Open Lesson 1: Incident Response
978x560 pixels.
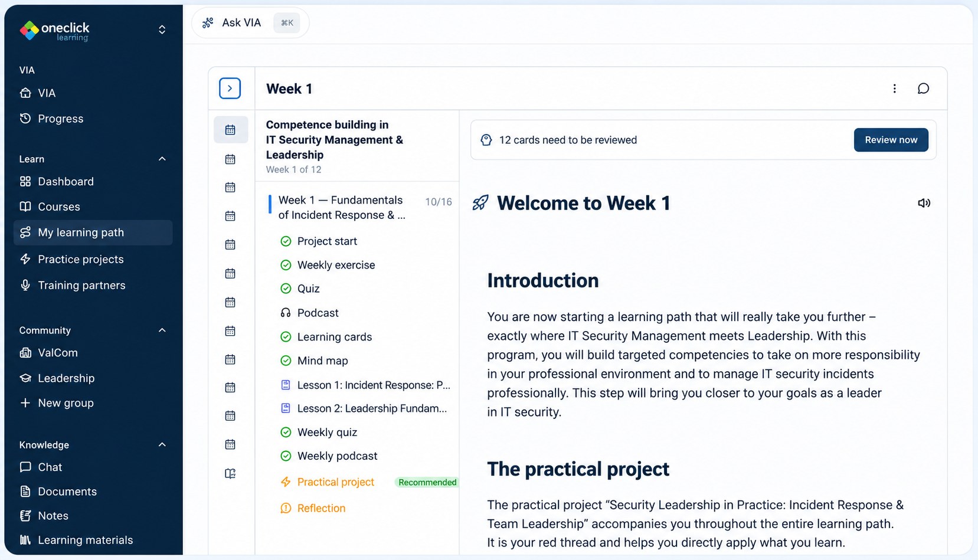click(x=366, y=385)
